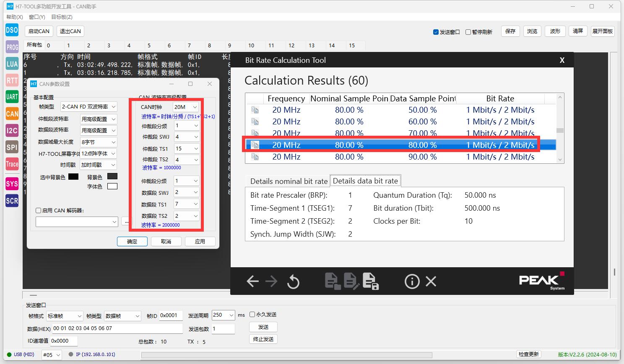The height and width of the screenshot is (364, 624).
Task: Open the PROG programmer sidebar tool
Action: (x=12, y=47)
